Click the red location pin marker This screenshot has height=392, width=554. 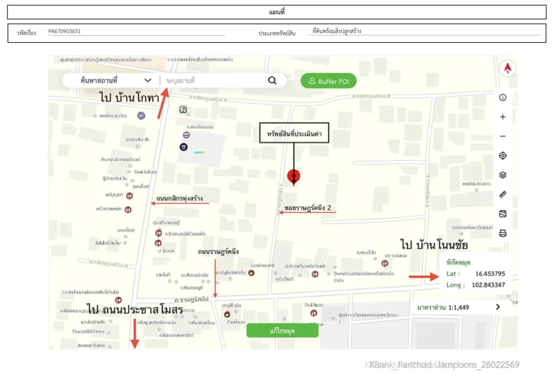(294, 177)
